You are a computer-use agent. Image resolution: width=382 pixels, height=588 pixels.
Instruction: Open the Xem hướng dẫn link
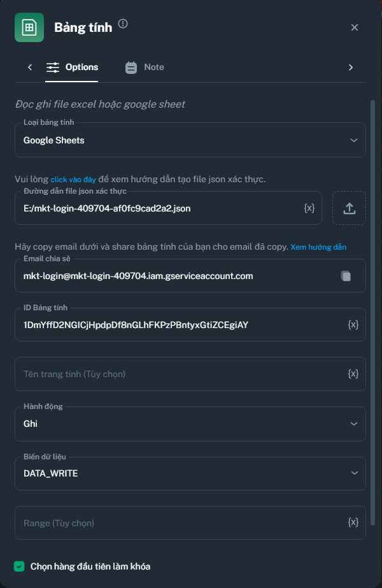pos(320,247)
